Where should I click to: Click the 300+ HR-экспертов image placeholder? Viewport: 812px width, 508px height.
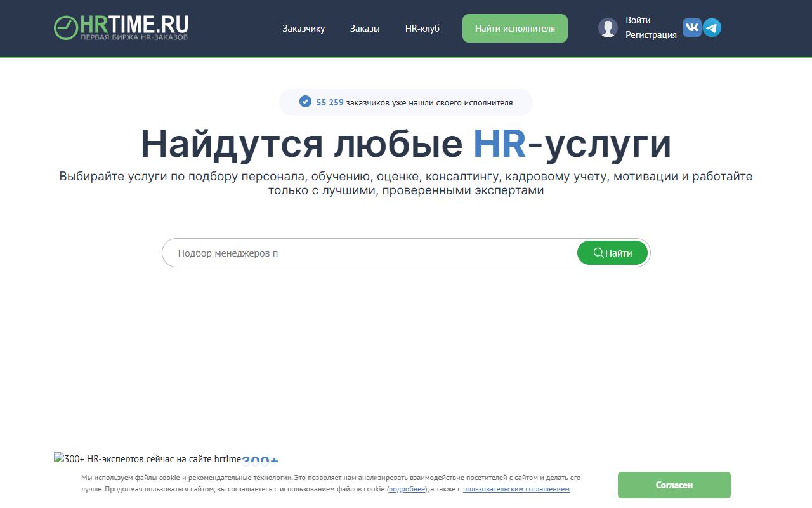(x=148, y=458)
